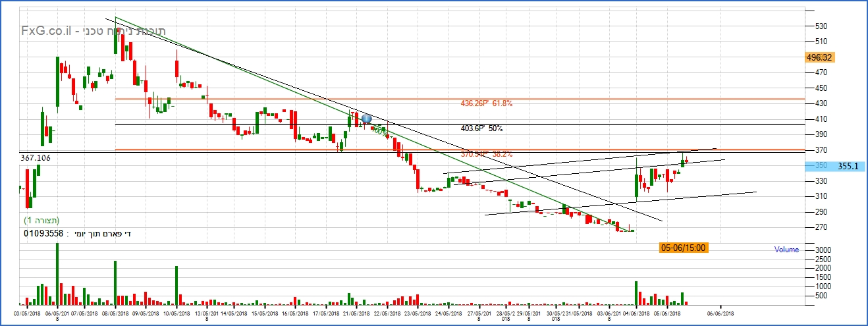Screen dimensions: 868x326
Task: Click the orange 05-06/15:00 time label
Action: tap(684, 248)
